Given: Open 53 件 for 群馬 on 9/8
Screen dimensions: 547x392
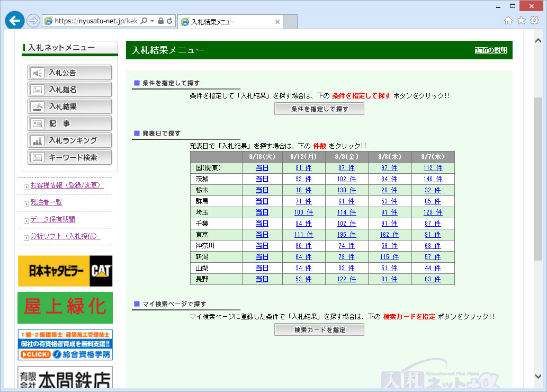Looking at the screenshot, I should pyautogui.click(x=389, y=201).
